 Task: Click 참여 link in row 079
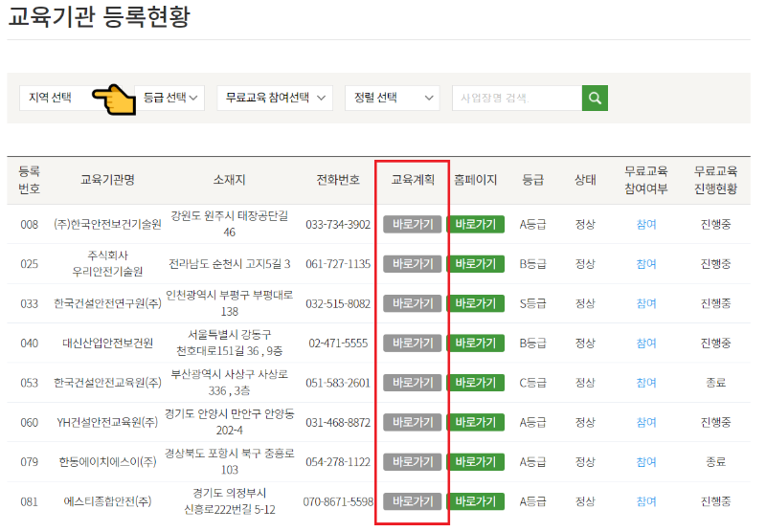(645, 462)
